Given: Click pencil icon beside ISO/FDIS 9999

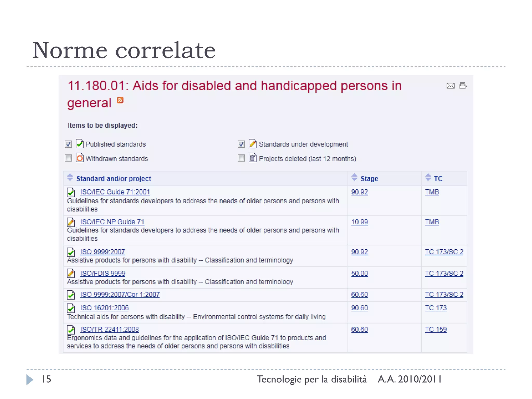Looking at the screenshot, I should (x=71, y=274).
